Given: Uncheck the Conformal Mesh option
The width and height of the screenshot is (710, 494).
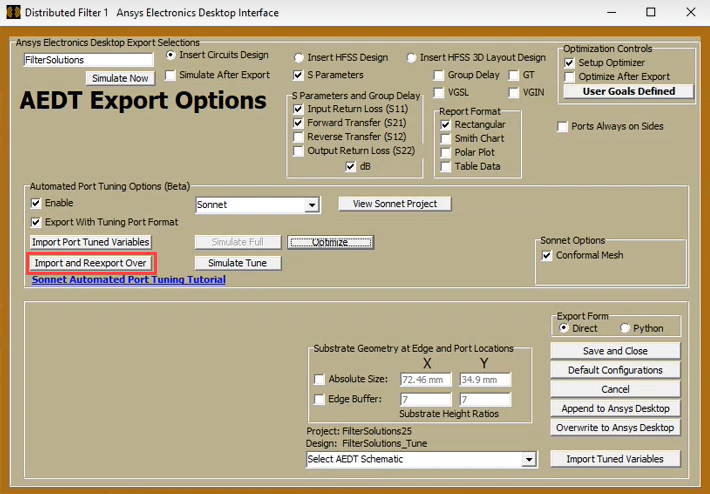Looking at the screenshot, I should point(547,256).
